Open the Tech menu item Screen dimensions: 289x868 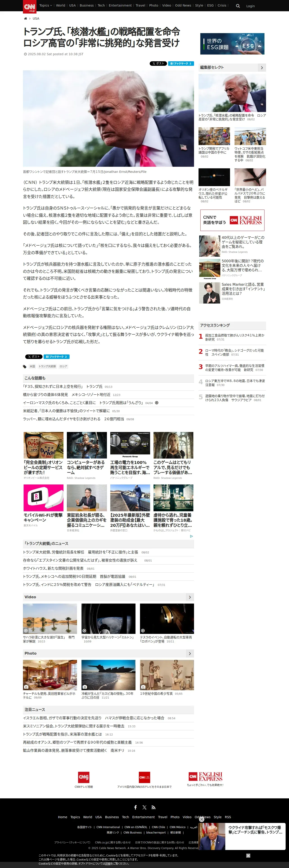(x=101, y=5)
